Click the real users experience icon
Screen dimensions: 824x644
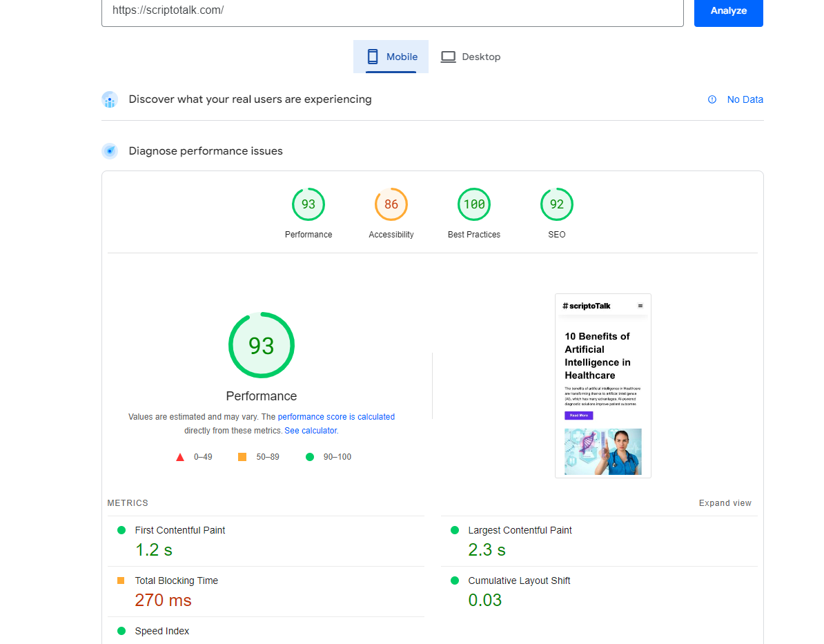110,99
